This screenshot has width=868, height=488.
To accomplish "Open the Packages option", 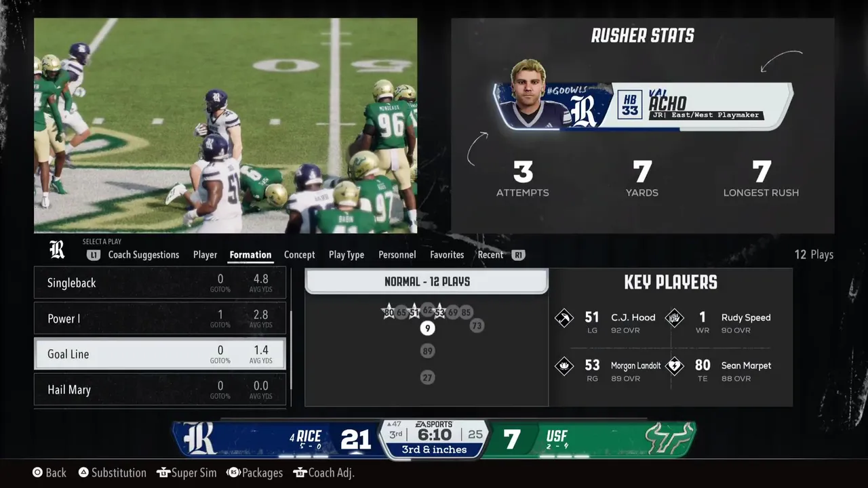I will pyautogui.click(x=262, y=472).
